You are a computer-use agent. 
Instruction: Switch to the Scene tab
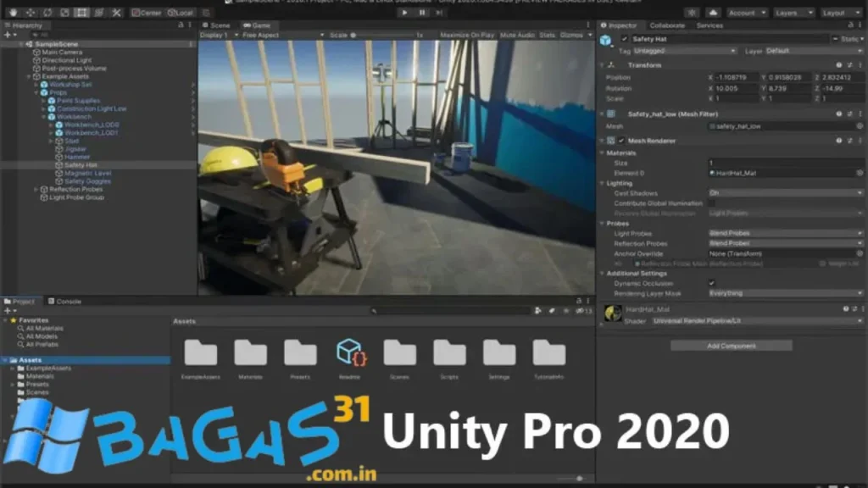[216, 25]
